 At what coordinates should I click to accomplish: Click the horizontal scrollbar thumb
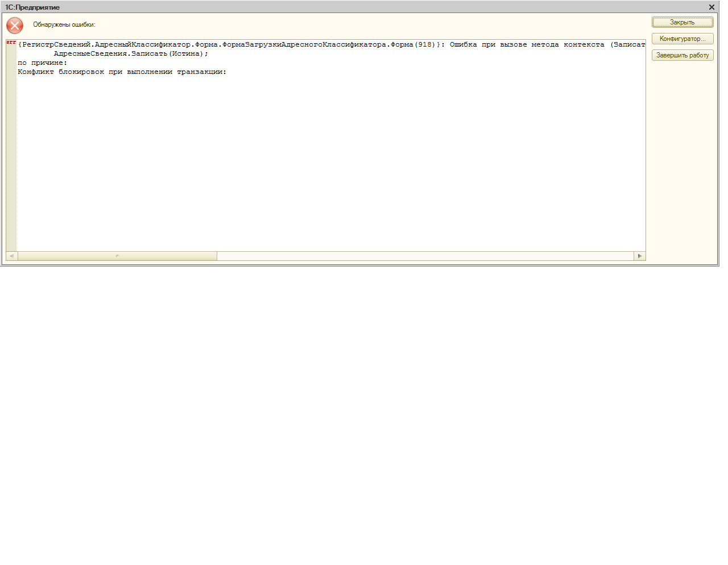tap(117, 256)
